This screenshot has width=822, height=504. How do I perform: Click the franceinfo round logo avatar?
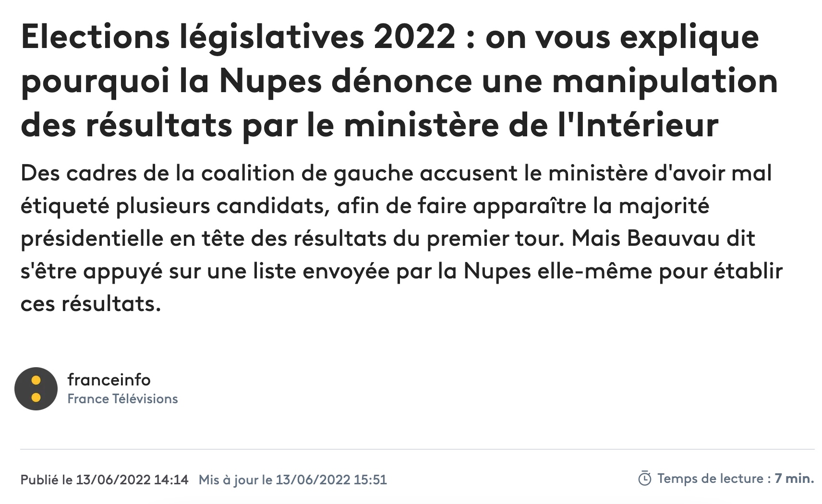click(x=36, y=389)
